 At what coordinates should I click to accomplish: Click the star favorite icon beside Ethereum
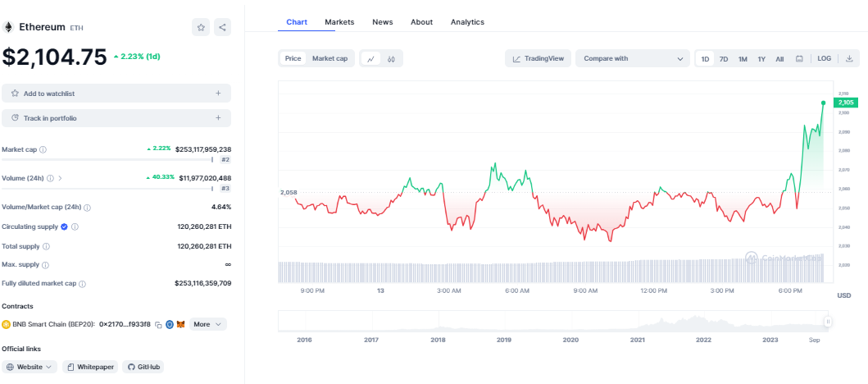pyautogui.click(x=201, y=27)
